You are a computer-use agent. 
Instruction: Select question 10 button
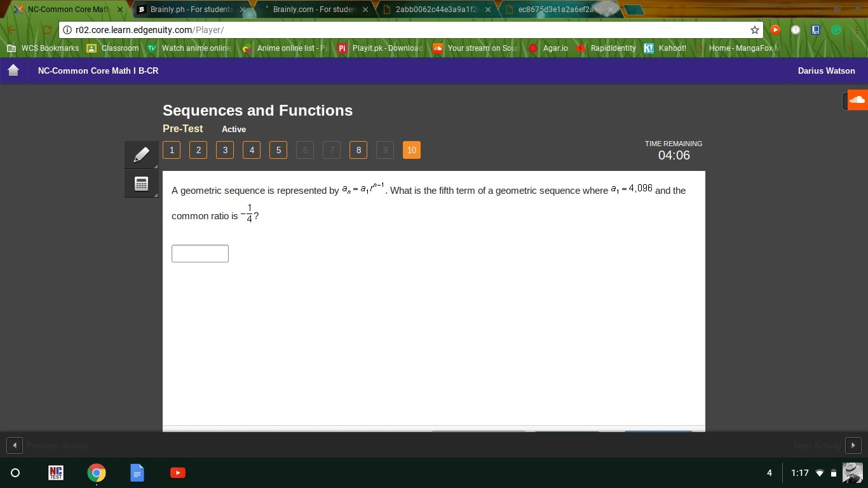point(412,150)
